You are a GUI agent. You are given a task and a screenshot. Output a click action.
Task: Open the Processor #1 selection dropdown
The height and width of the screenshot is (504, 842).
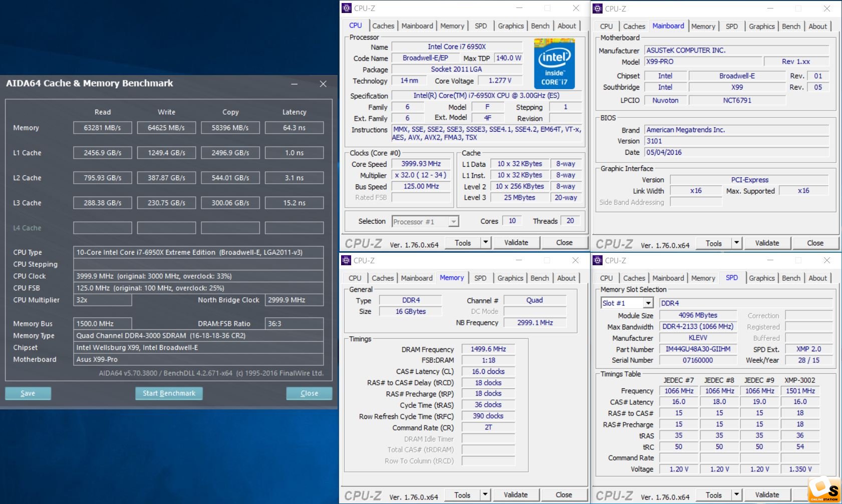[453, 222]
